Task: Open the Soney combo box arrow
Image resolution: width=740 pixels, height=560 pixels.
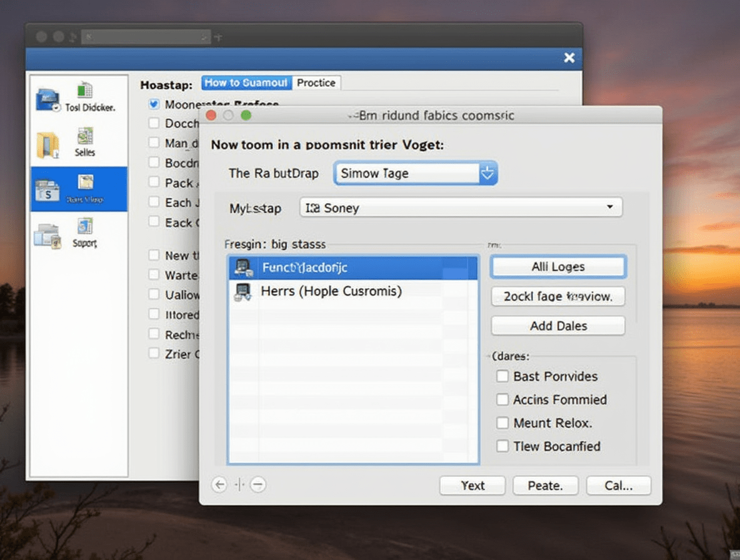Action: pos(610,207)
